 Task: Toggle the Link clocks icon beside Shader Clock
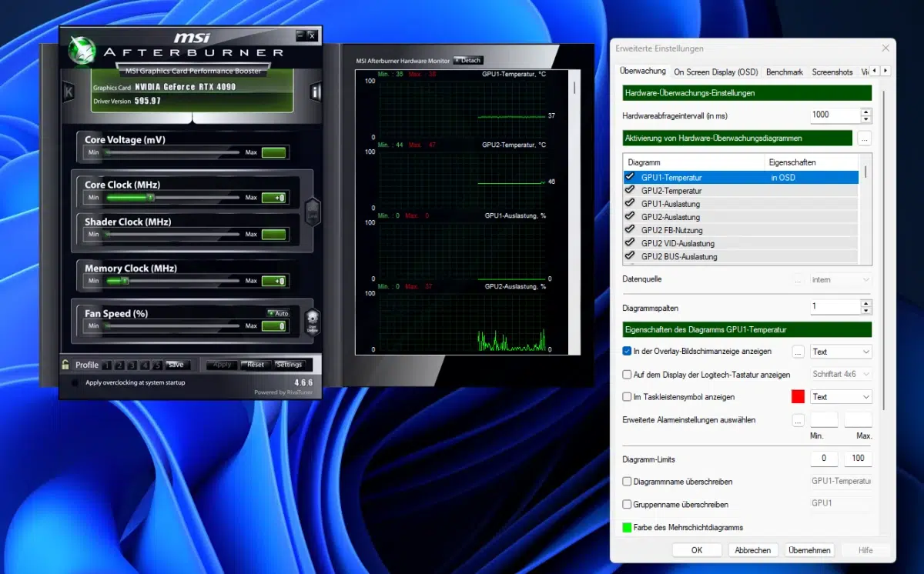(x=312, y=212)
